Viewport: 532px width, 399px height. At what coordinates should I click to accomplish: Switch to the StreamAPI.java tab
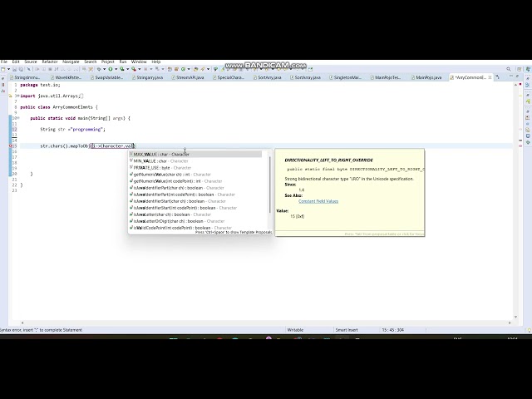[188, 77]
